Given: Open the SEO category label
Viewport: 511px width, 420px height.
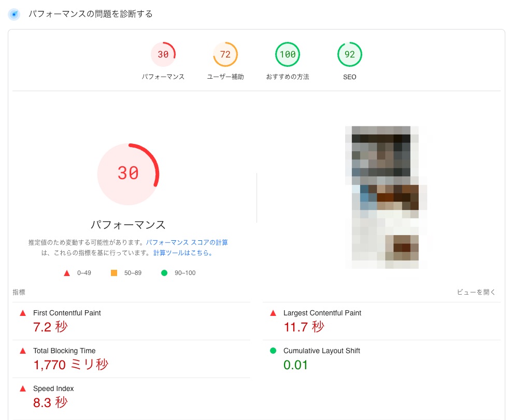Looking at the screenshot, I should point(350,77).
